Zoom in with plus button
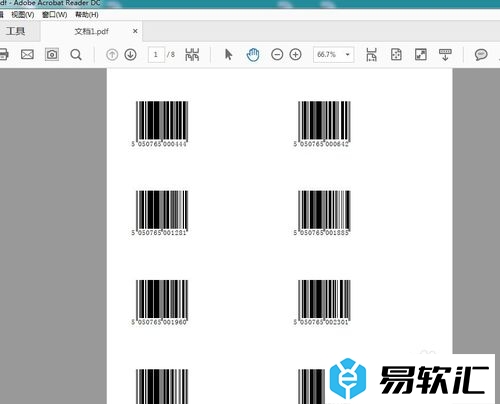 pyautogui.click(x=295, y=54)
